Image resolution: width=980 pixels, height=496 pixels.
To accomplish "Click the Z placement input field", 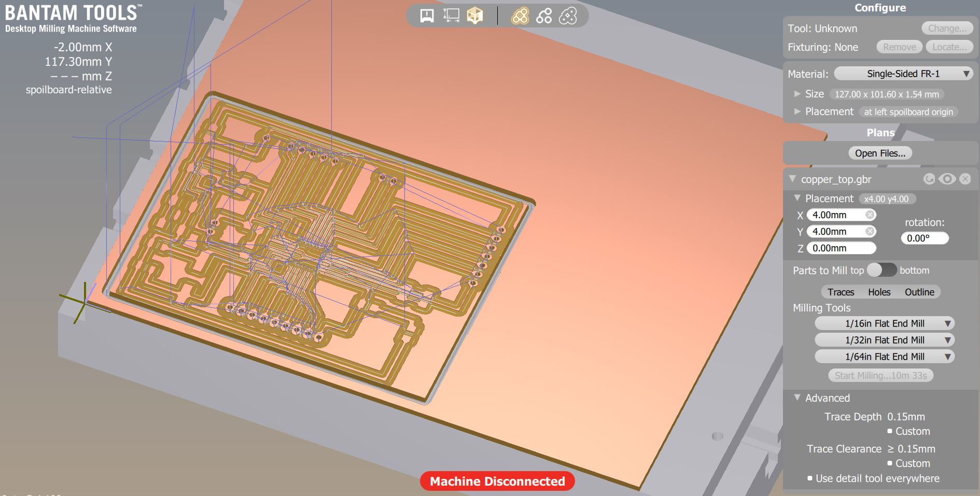I will click(841, 248).
